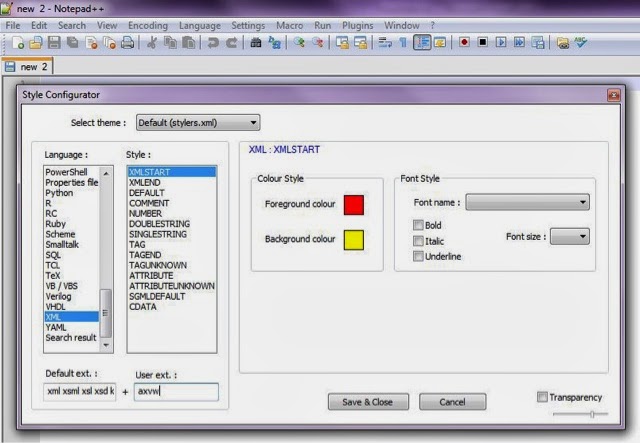Click the Print toolbar icon
Viewport: 640px width, 443px height.
(x=128, y=42)
